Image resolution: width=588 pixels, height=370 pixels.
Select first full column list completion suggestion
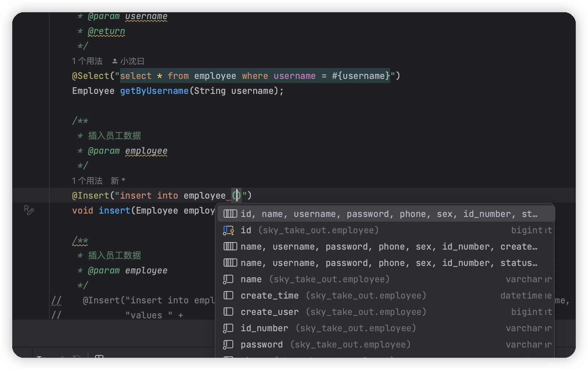pos(386,214)
